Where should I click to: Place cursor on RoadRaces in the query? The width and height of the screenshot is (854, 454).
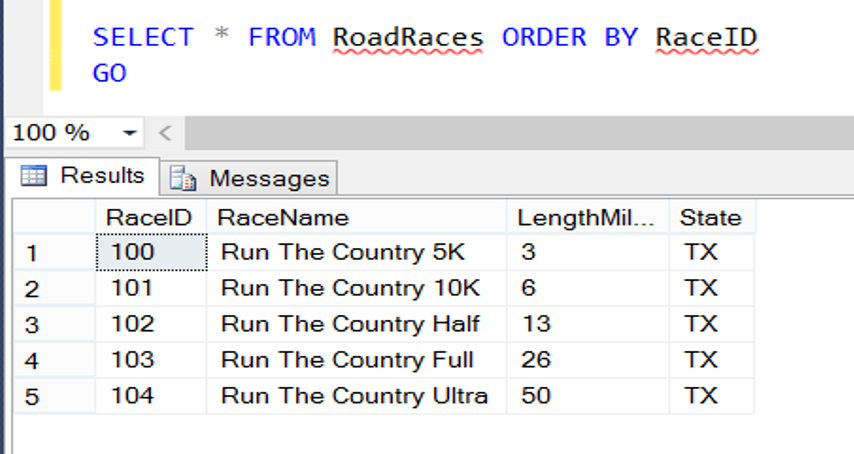click(x=408, y=38)
